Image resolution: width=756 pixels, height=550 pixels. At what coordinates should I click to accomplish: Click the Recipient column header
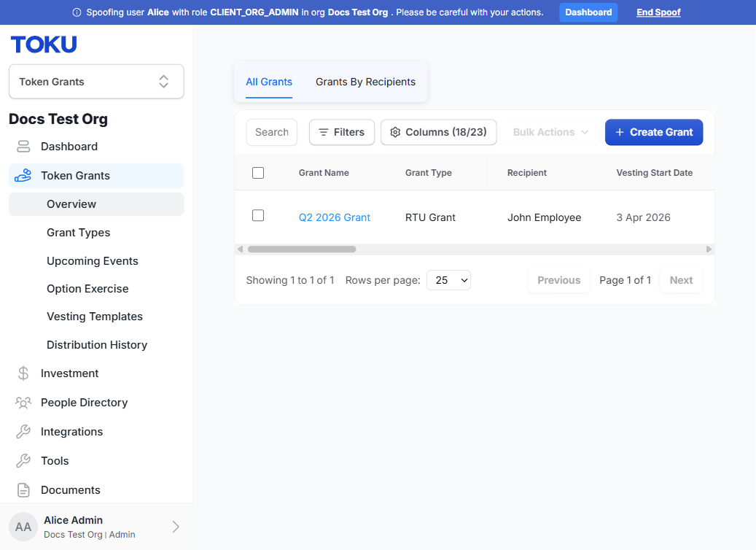point(527,173)
